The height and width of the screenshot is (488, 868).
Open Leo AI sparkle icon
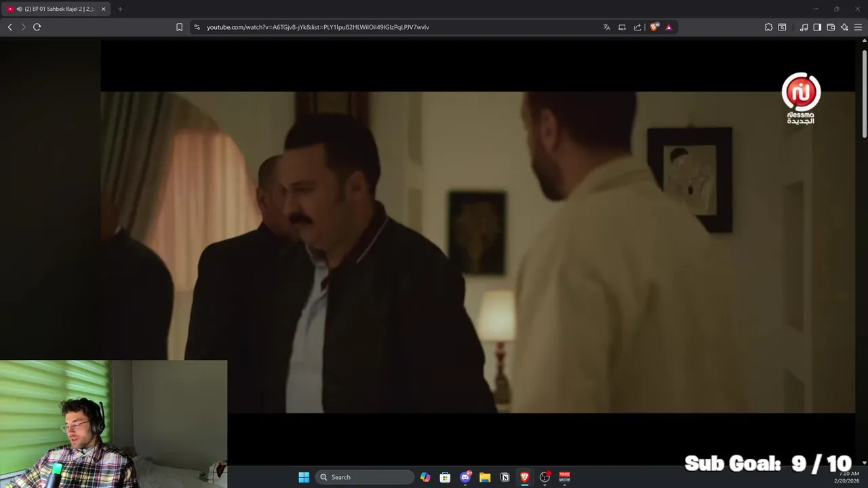tap(844, 27)
